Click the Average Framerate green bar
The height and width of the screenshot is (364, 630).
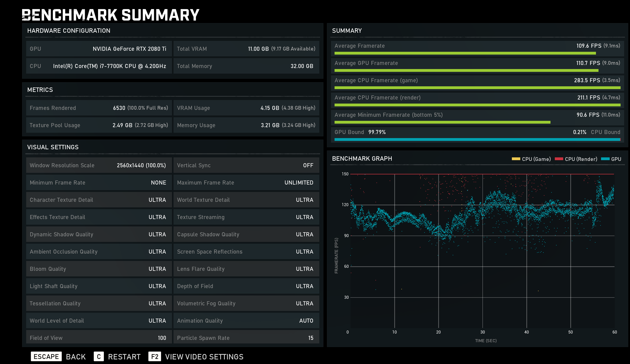point(465,53)
